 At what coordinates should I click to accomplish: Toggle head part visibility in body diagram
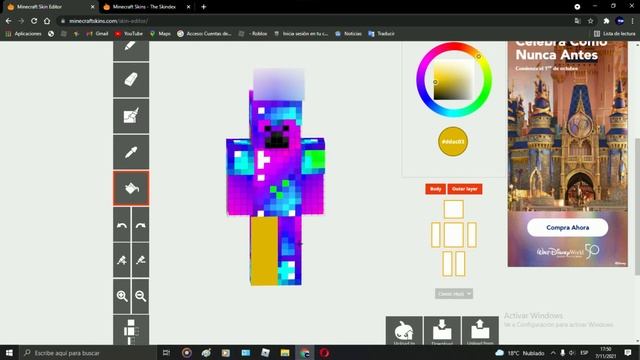(453, 209)
